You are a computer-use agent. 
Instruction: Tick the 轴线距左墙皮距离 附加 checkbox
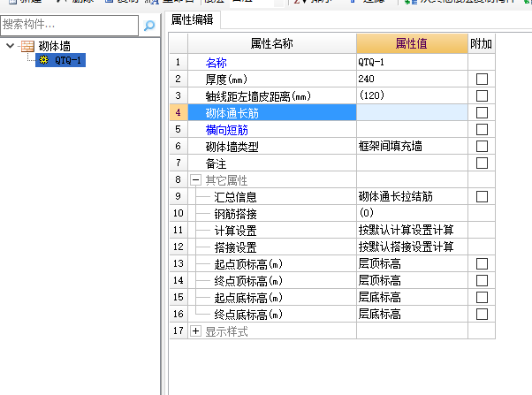pyautogui.click(x=482, y=95)
